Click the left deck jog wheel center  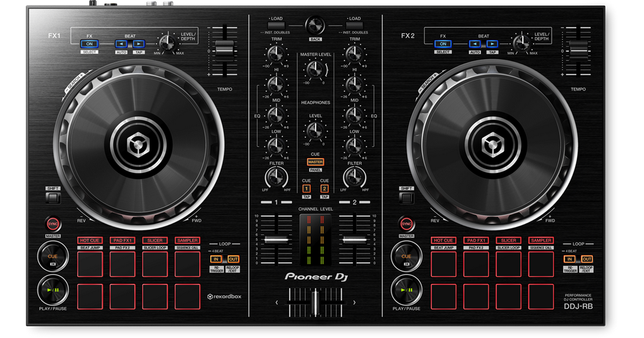coord(138,145)
